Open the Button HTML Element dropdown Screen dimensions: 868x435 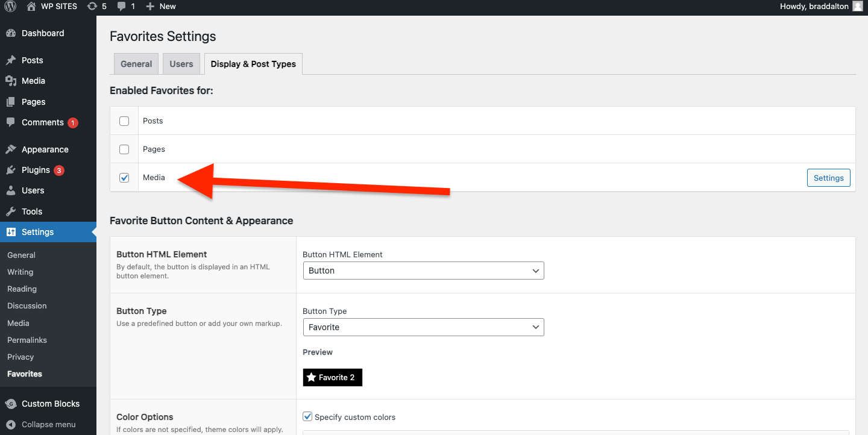pyautogui.click(x=423, y=271)
